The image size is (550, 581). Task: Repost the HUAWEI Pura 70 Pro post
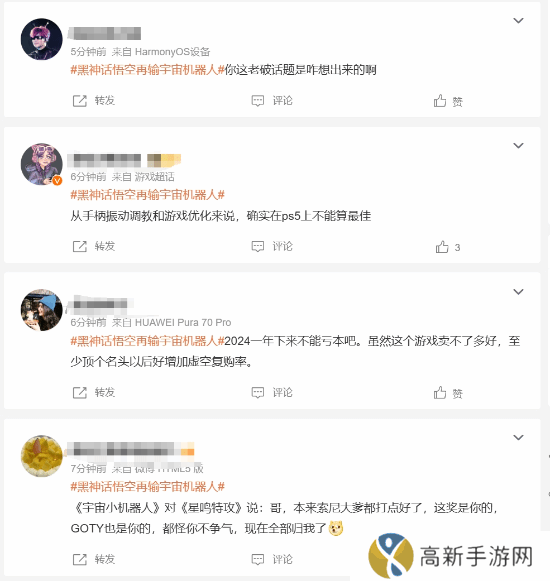tap(94, 392)
